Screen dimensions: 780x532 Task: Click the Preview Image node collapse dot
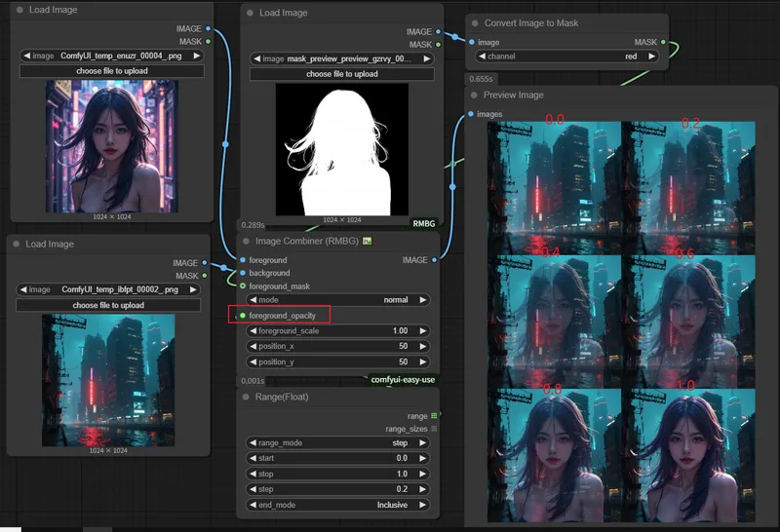[474, 95]
